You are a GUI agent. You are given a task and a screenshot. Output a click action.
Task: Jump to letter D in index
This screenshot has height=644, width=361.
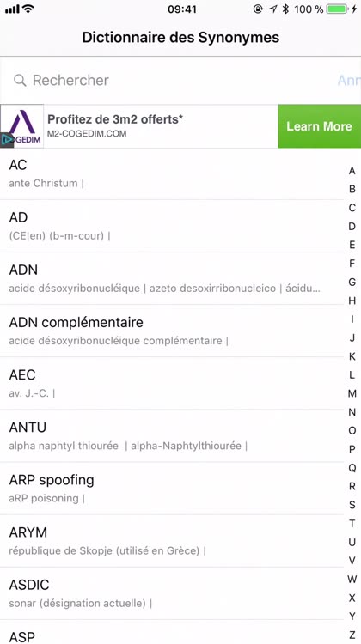(x=352, y=227)
